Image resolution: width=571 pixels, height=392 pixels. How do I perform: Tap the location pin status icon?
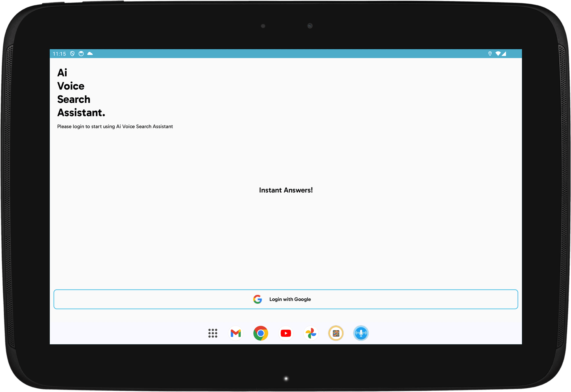coord(490,54)
